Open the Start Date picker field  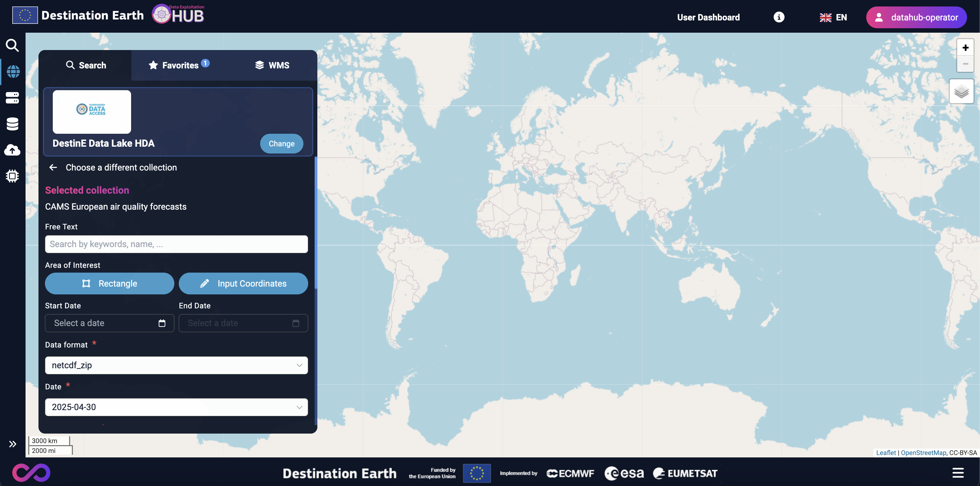coord(110,323)
